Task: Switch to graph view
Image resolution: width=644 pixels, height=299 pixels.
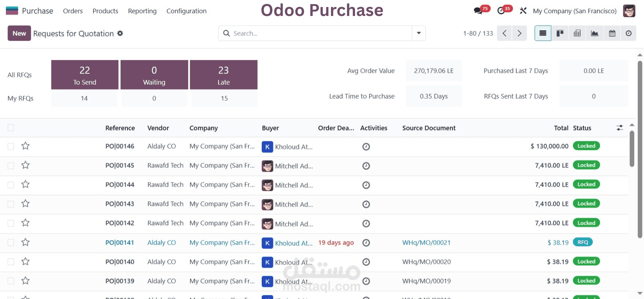Action: pyautogui.click(x=595, y=33)
